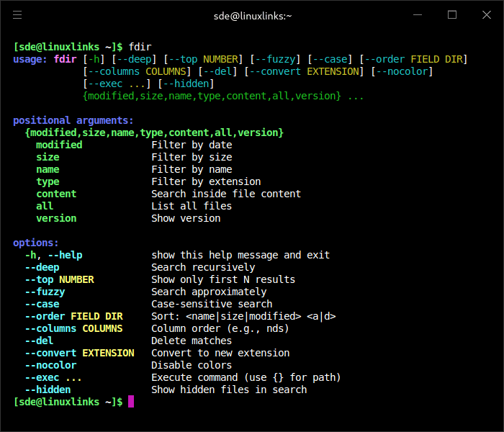The width and height of the screenshot is (504, 432).
Task: Click the 'Convert to new extension' description
Action: (x=220, y=353)
